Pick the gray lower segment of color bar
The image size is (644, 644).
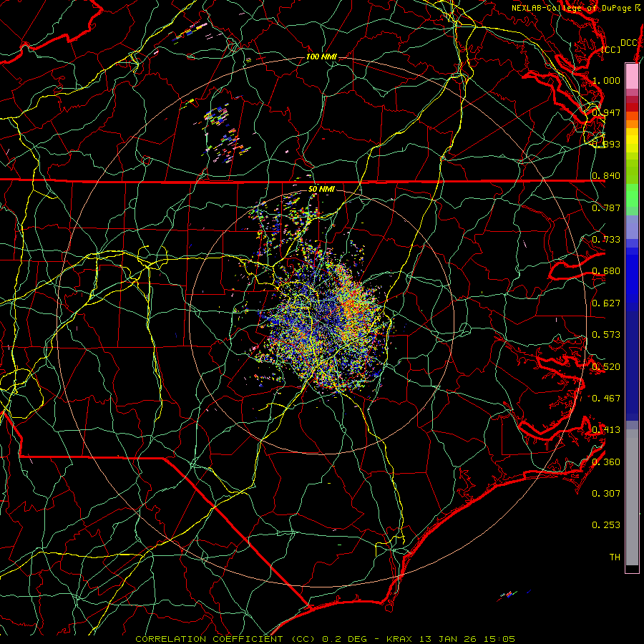[x=632, y=497]
